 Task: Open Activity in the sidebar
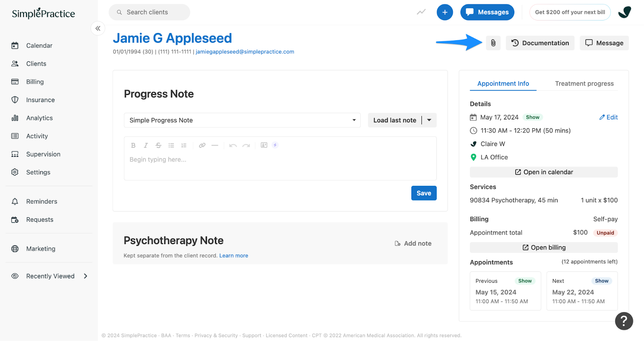coord(37,136)
